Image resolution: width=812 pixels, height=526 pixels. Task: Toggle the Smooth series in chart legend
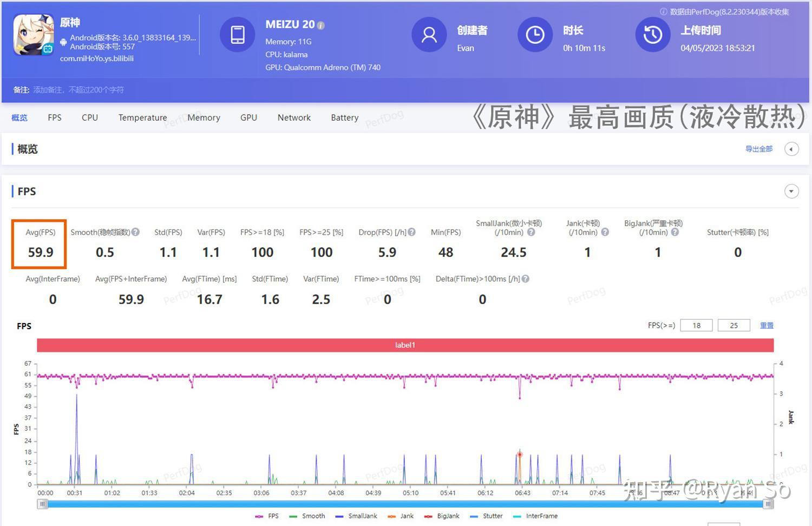click(x=307, y=516)
